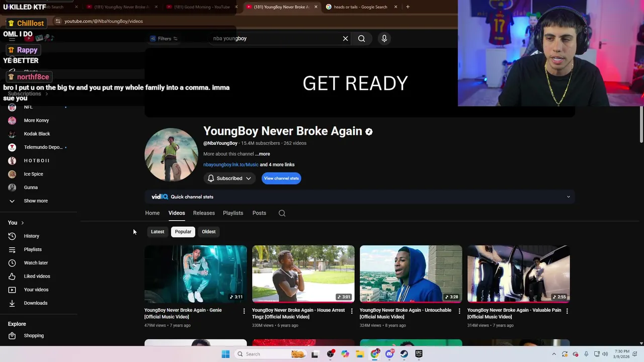Open options menu for Valuable Pain video
The image size is (644, 362).
567,311
